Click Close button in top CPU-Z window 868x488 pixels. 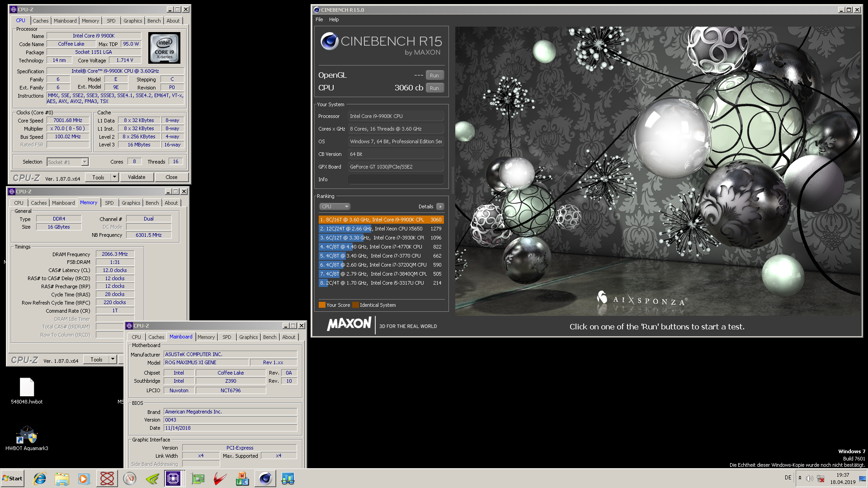171,177
